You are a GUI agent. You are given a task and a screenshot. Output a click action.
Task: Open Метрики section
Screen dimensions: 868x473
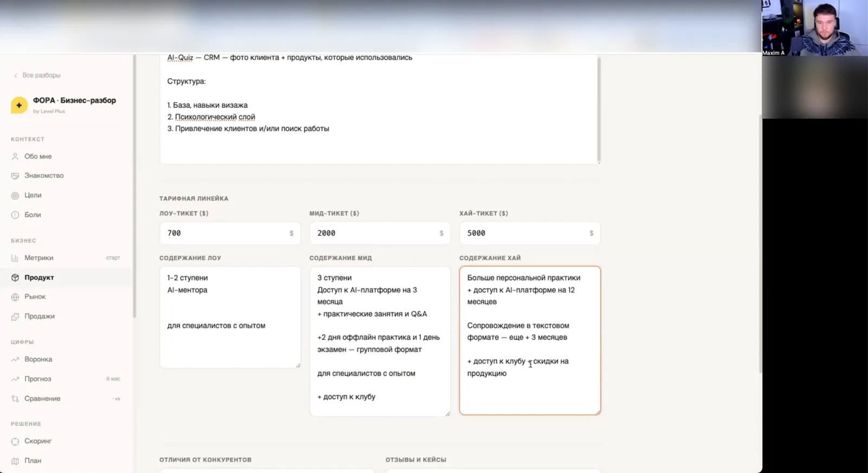pos(39,258)
